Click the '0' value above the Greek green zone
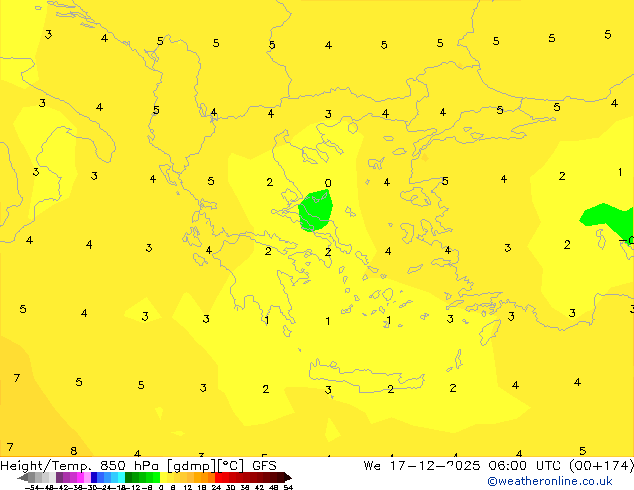This screenshot has width=634, height=490. coord(328,183)
